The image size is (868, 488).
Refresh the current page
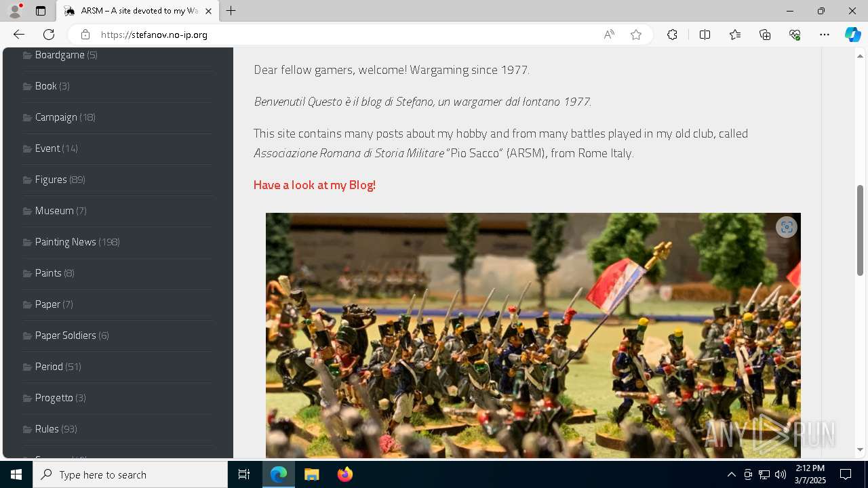coord(49,35)
